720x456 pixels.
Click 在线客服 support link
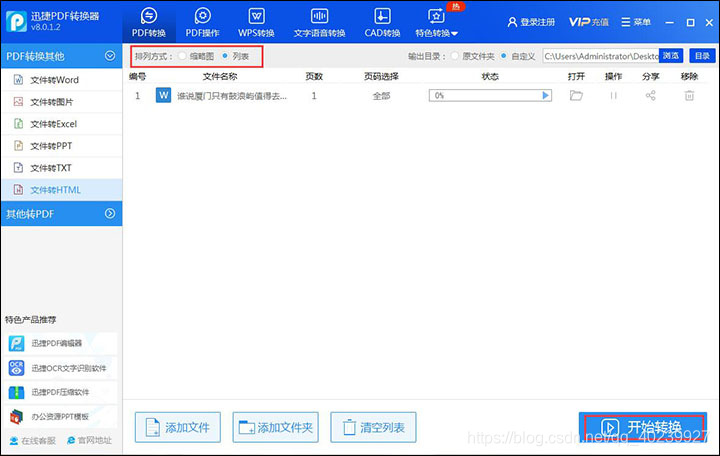(x=33, y=440)
